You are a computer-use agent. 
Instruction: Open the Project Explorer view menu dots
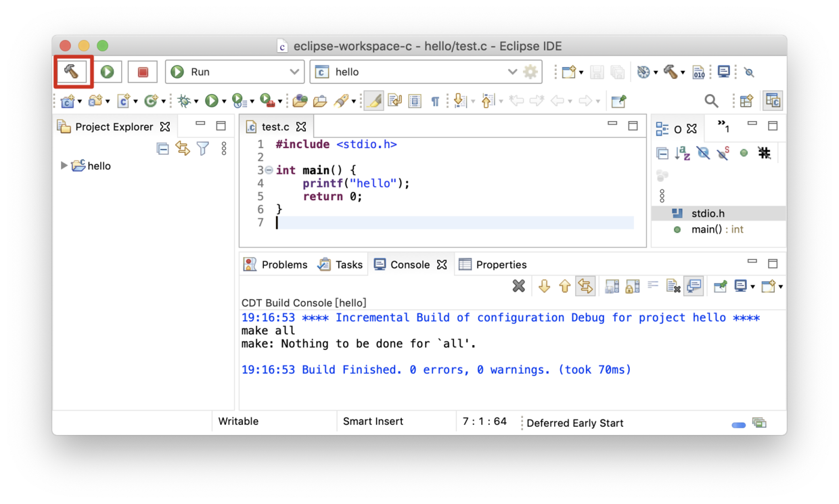pos(224,148)
